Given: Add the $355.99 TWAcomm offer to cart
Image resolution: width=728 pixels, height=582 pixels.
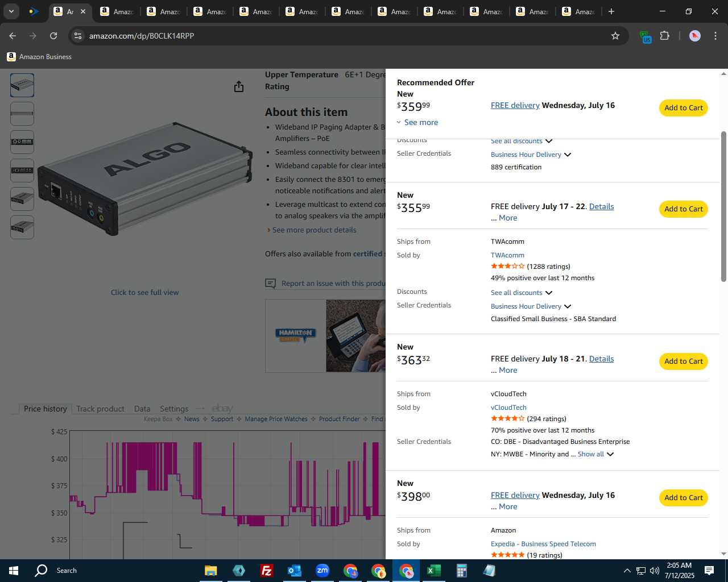Looking at the screenshot, I should point(684,209).
